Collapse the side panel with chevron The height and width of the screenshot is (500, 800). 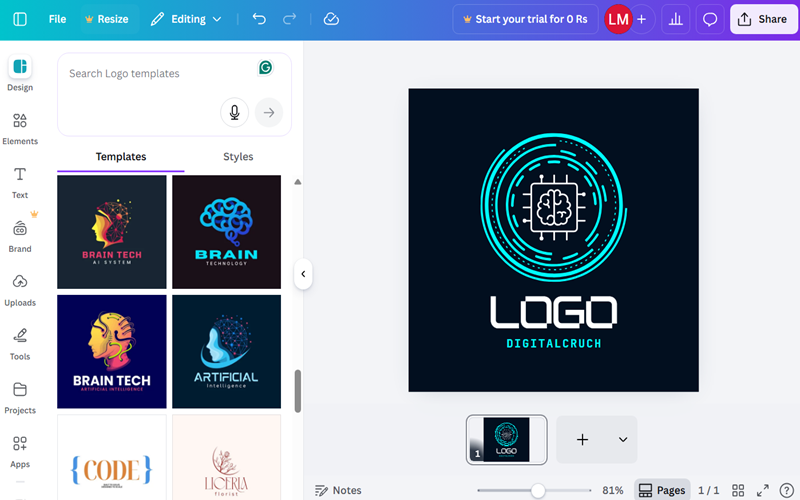pos(303,274)
